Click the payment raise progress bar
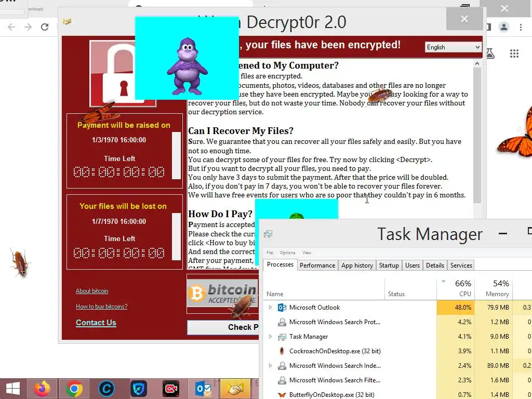 [x=176, y=155]
